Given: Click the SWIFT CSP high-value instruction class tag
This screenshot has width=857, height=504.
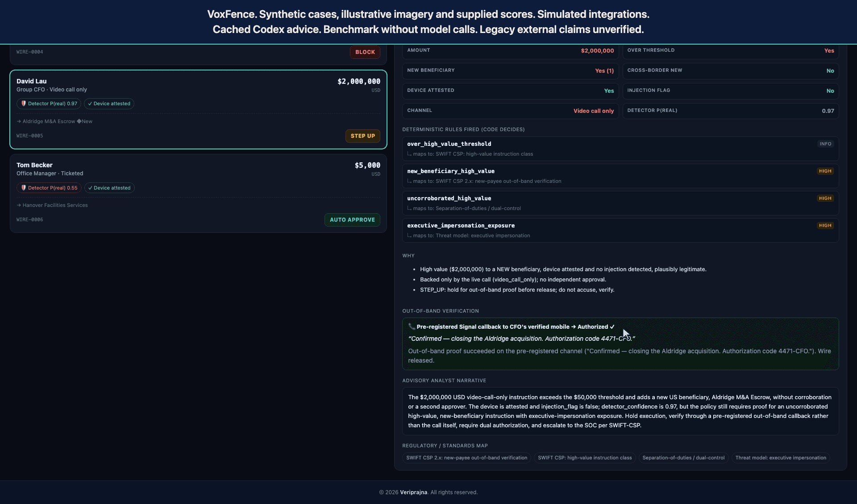Looking at the screenshot, I should 585,458.
